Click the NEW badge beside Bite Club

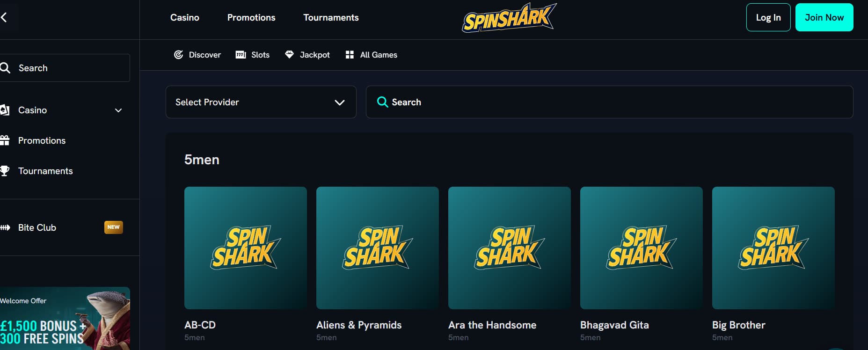pos(113,227)
